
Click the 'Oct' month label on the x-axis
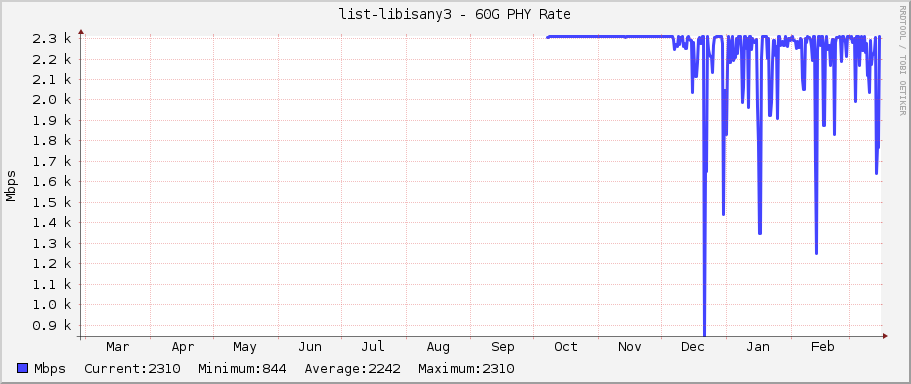565,347
